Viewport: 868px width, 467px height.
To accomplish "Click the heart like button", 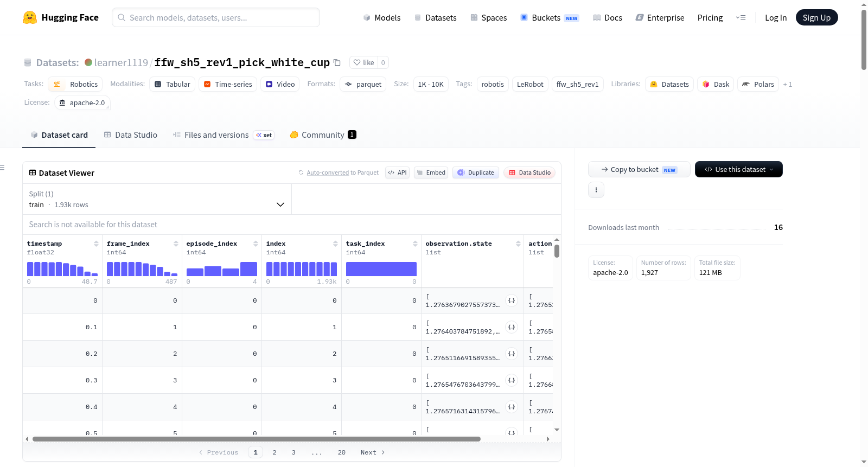I will click(x=364, y=62).
